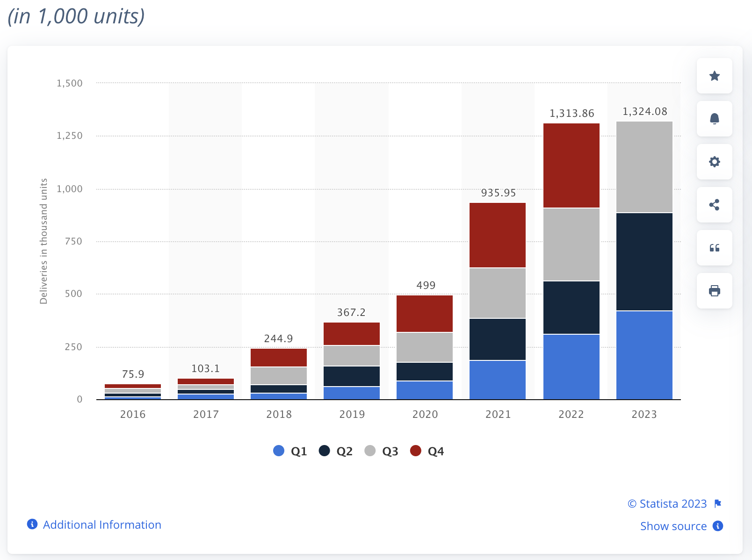Click the print icon
The height and width of the screenshot is (560, 752).
tap(714, 291)
